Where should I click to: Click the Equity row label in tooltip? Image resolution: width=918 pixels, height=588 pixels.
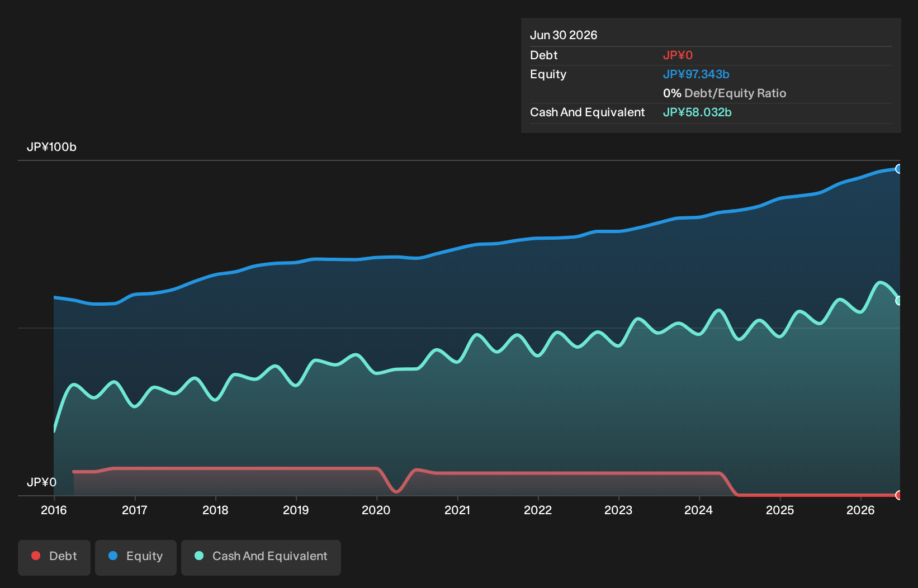tap(548, 74)
